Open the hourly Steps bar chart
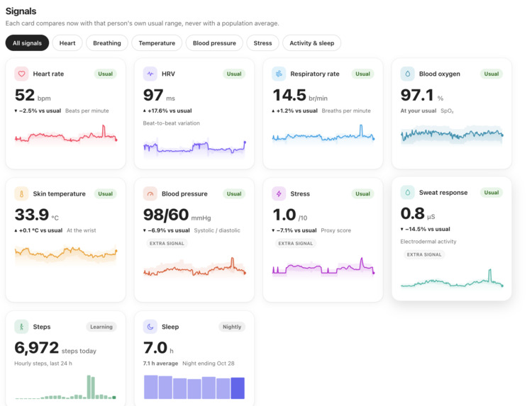This screenshot has height=406, width=532. click(x=65, y=387)
